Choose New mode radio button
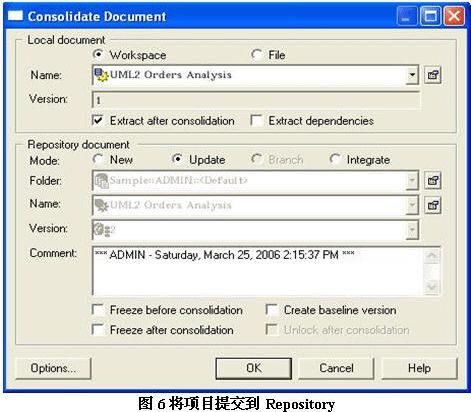Image resolution: width=471 pixels, height=412 pixels. click(98, 159)
